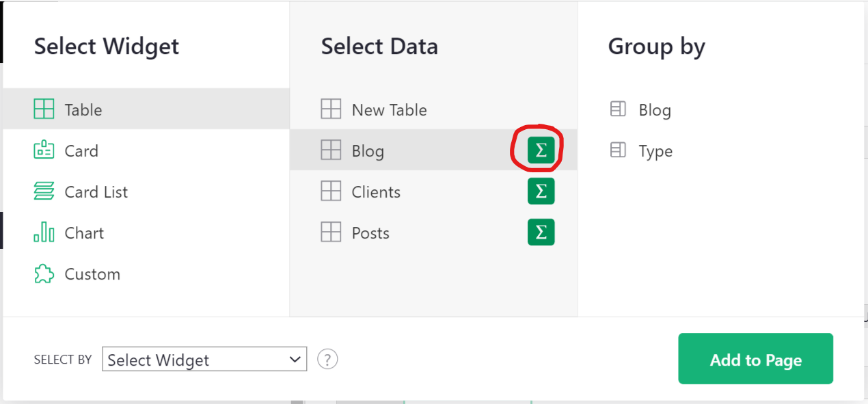Select the Blog table row

point(433,150)
